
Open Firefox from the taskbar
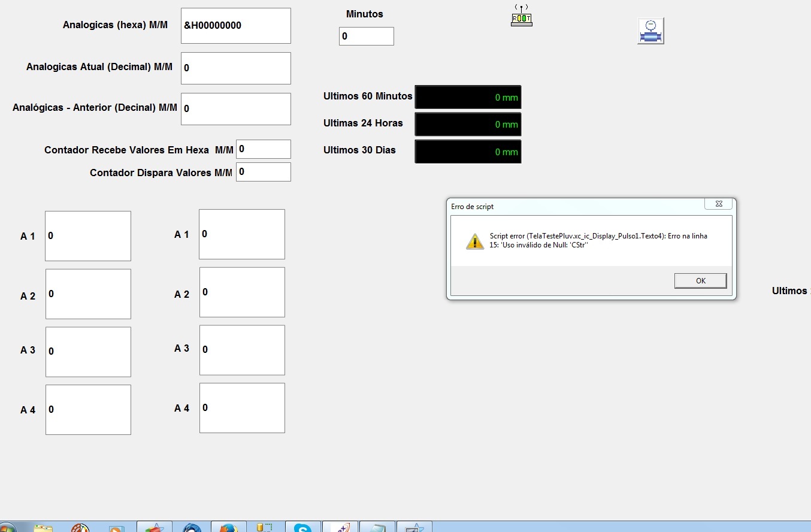(228, 527)
